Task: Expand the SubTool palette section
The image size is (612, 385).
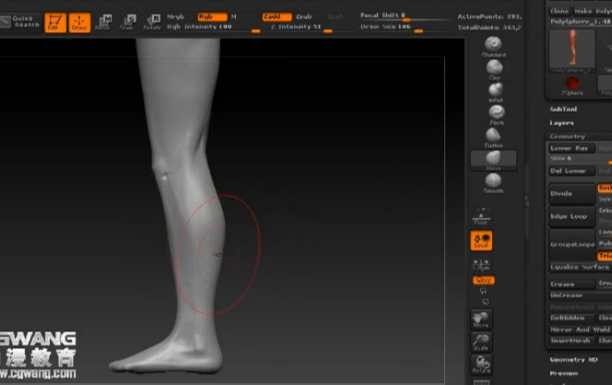Action: [x=563, y=109]
